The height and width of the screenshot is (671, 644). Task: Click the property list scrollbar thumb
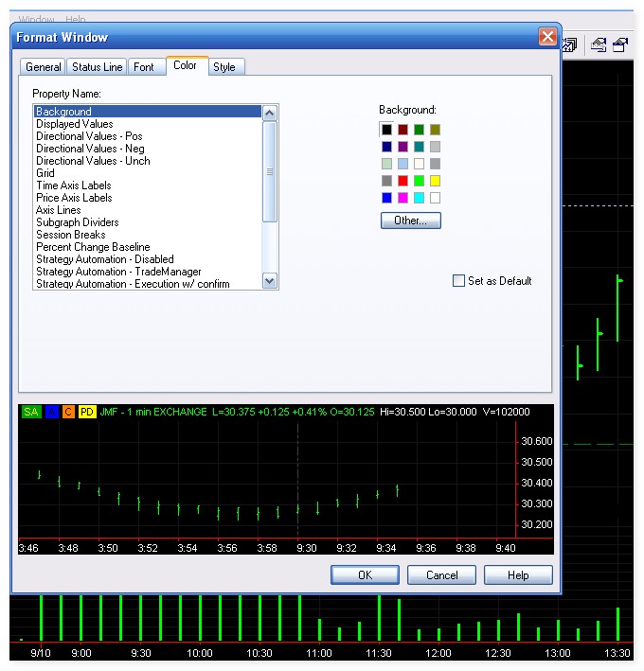pyautogui.click(x=270, y=172)
